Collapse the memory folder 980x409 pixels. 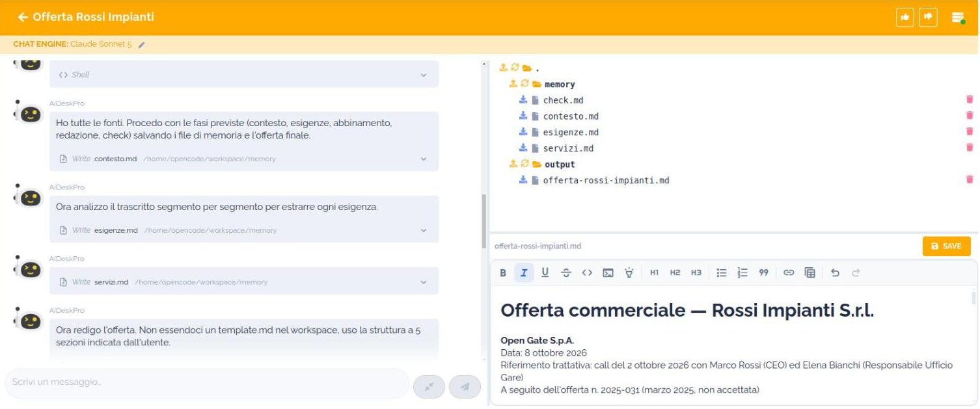coord(538,84)
